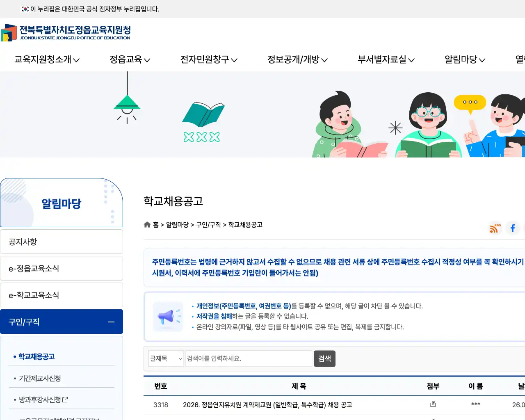Click the Jeongeup Office of Education logo
The width and height of the screenshot is (525, 420).
point(66,33)
